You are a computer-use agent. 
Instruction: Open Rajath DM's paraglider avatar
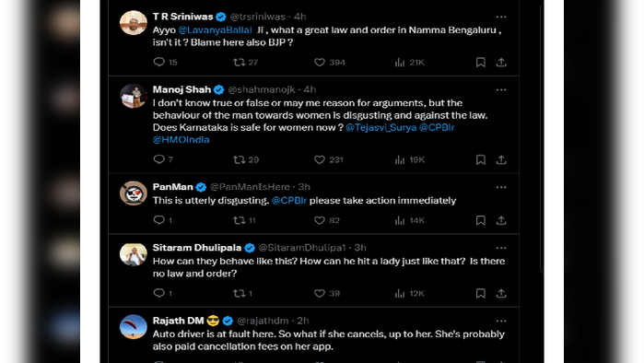134,327
